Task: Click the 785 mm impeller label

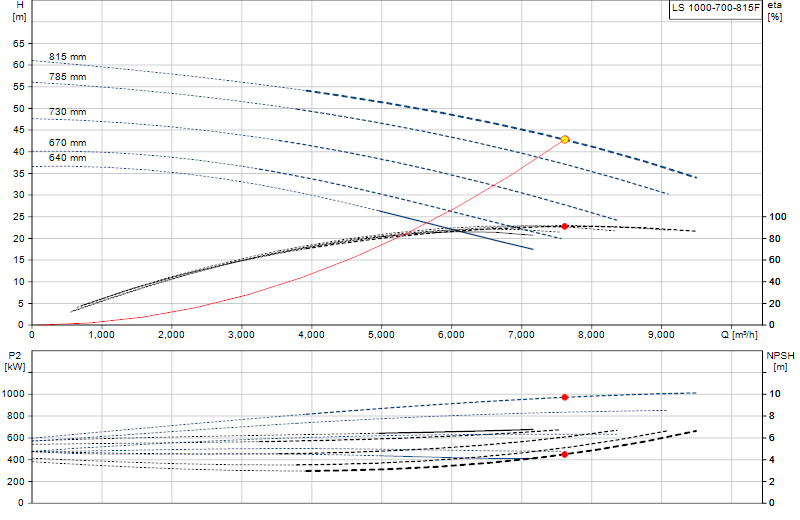Action: [x=67, y=77]
